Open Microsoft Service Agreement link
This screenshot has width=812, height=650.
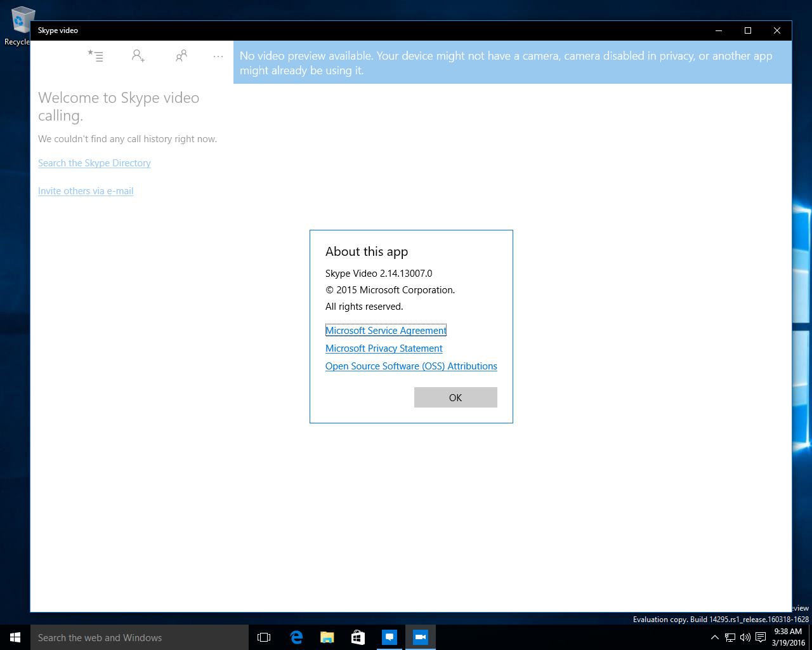click(x=386, y=331)
